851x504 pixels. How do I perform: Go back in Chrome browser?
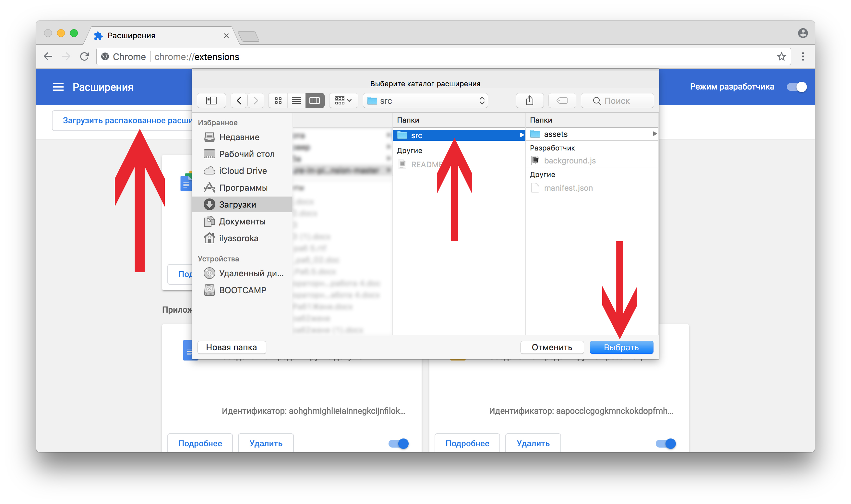[48, 56]
